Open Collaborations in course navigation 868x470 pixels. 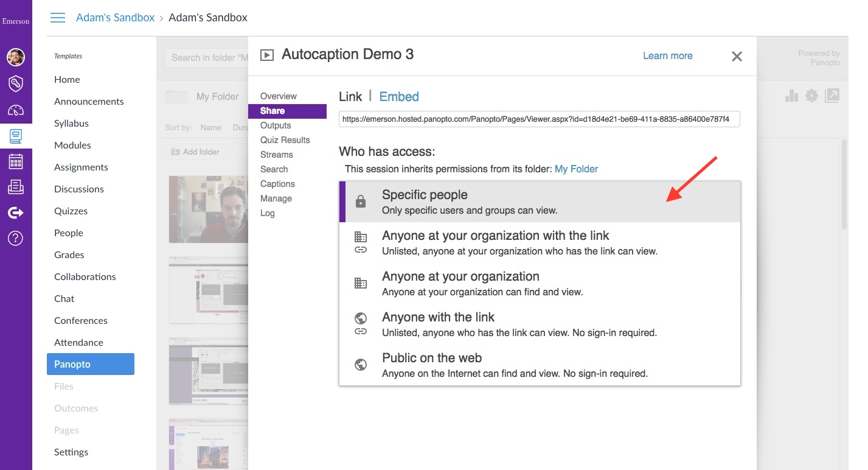click(x=85, y=276)
